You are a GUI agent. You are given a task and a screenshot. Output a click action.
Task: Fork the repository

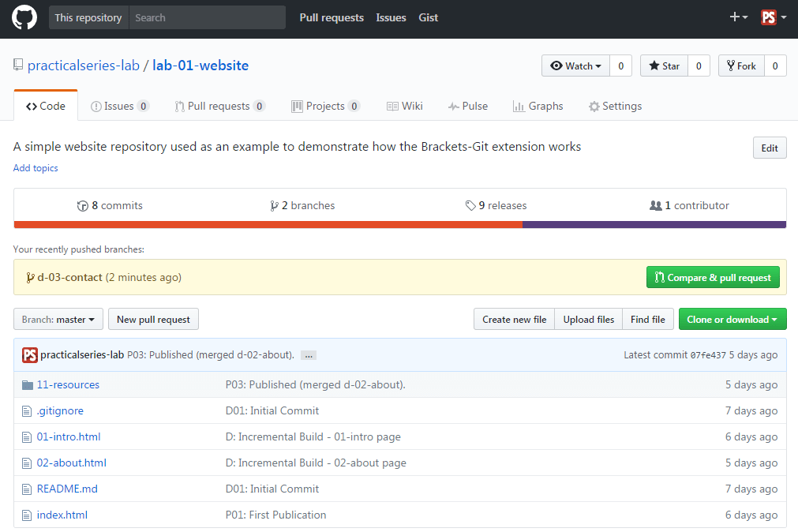[741, 66]
